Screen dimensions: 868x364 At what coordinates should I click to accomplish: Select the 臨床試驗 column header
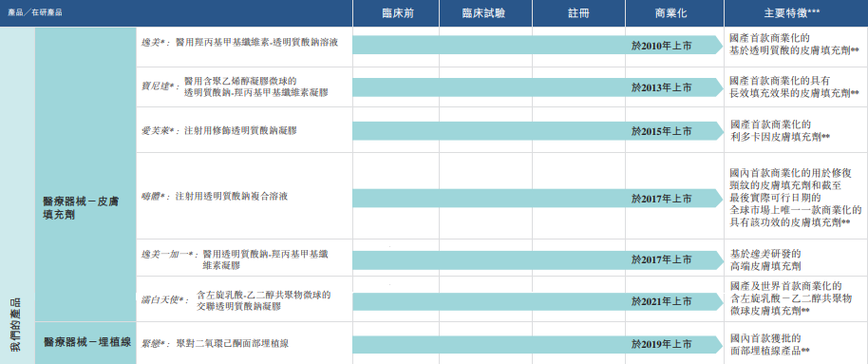coord(485,13)
